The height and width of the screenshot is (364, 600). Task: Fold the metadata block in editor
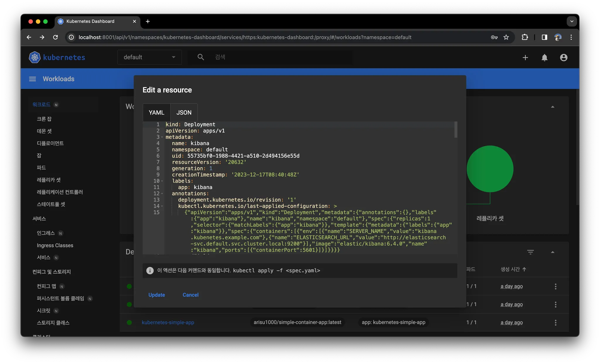162,137
